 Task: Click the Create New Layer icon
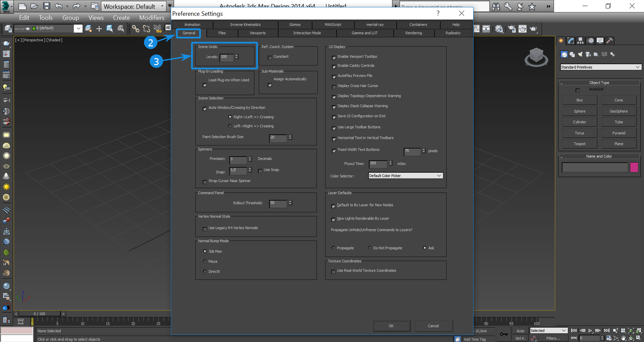pos(88,29)
